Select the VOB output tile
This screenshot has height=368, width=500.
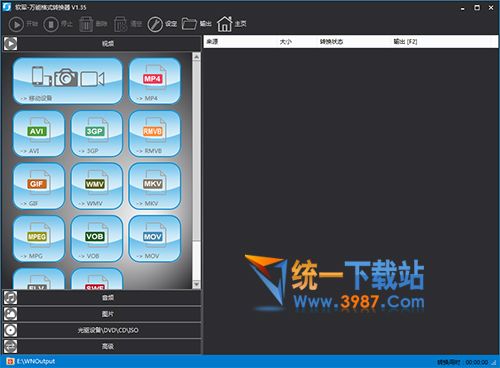click(x=97, y=239)
